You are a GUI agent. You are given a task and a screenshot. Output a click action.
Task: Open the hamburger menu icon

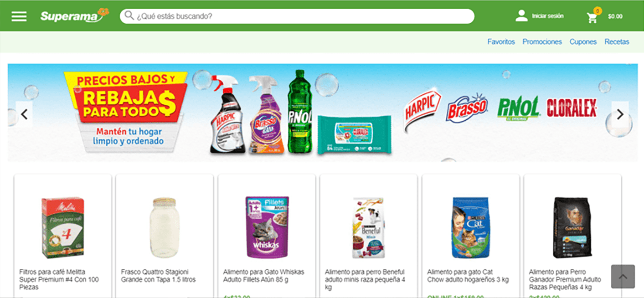click(x=19, y=16)
